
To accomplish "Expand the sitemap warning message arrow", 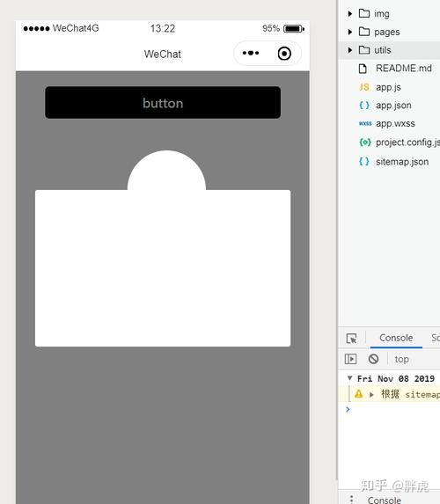I will pos(371,394).
